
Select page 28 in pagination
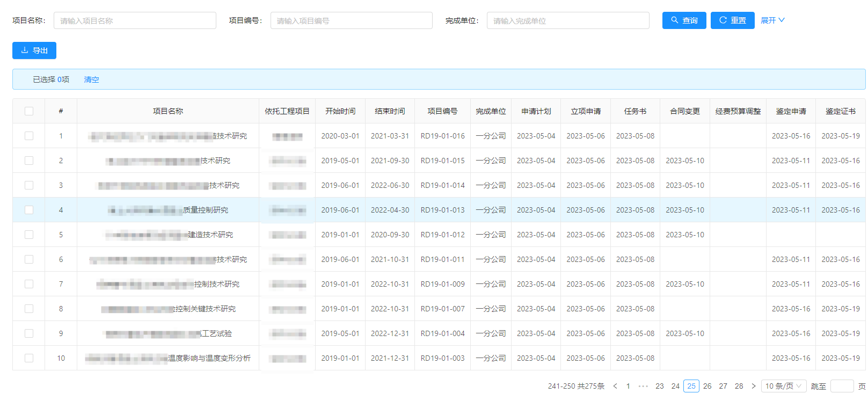pos(739,386)
